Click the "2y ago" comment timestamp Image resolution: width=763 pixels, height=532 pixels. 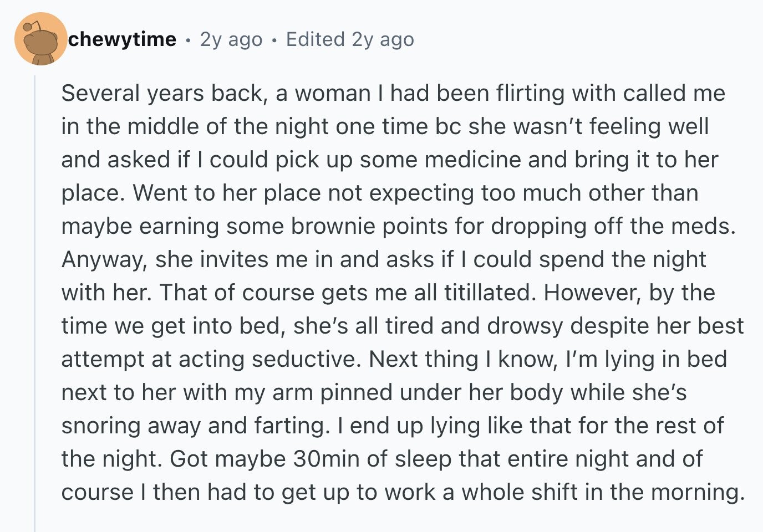pyautogui.click(x=231, y=39)
